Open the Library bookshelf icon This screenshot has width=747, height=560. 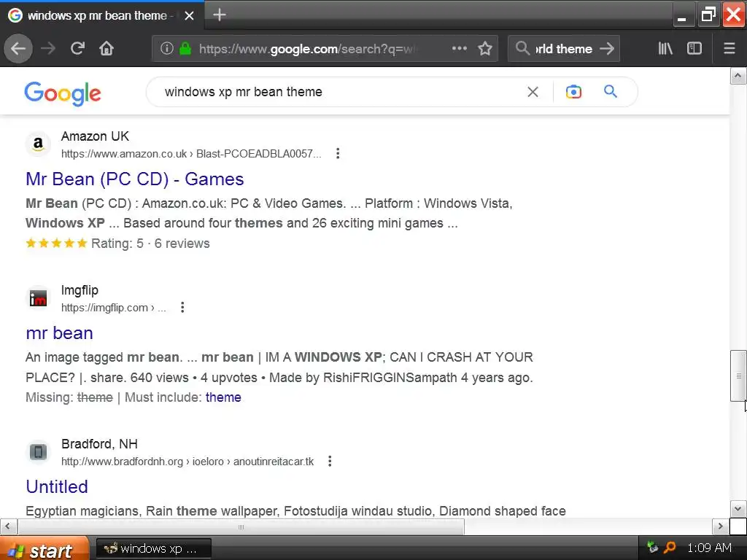coord(665,49)
